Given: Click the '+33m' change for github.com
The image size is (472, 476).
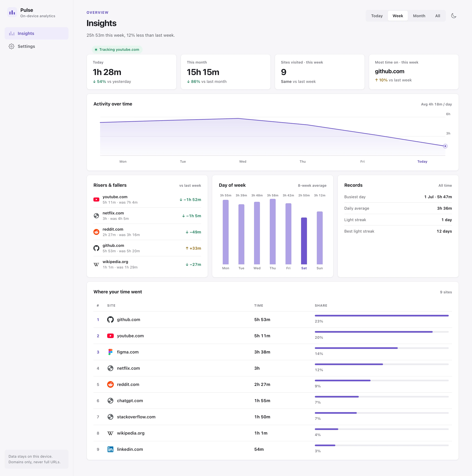Looking at the screenshot, I should pos(193,248).
